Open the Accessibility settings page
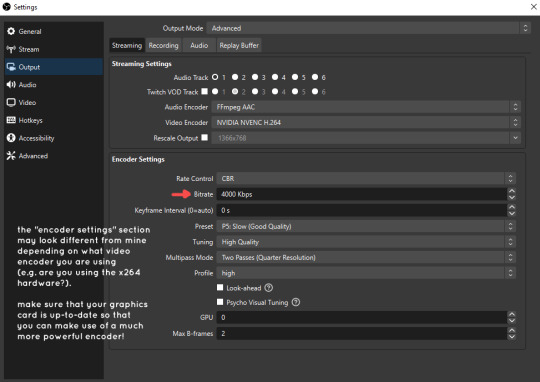The width and height of the screenshot is (540, 382). [54, 138]
